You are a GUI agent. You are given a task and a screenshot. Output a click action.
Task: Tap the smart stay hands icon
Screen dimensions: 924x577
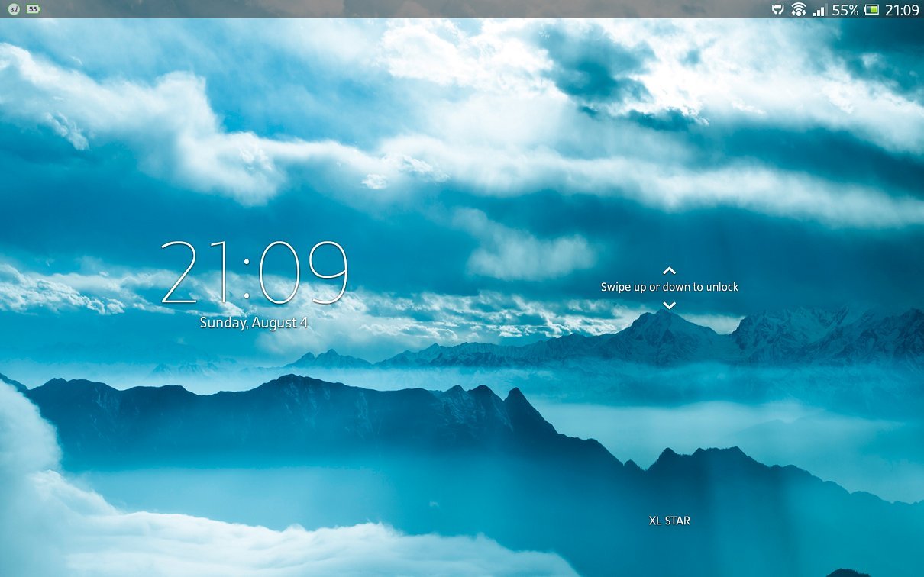(x=777, y=10)
